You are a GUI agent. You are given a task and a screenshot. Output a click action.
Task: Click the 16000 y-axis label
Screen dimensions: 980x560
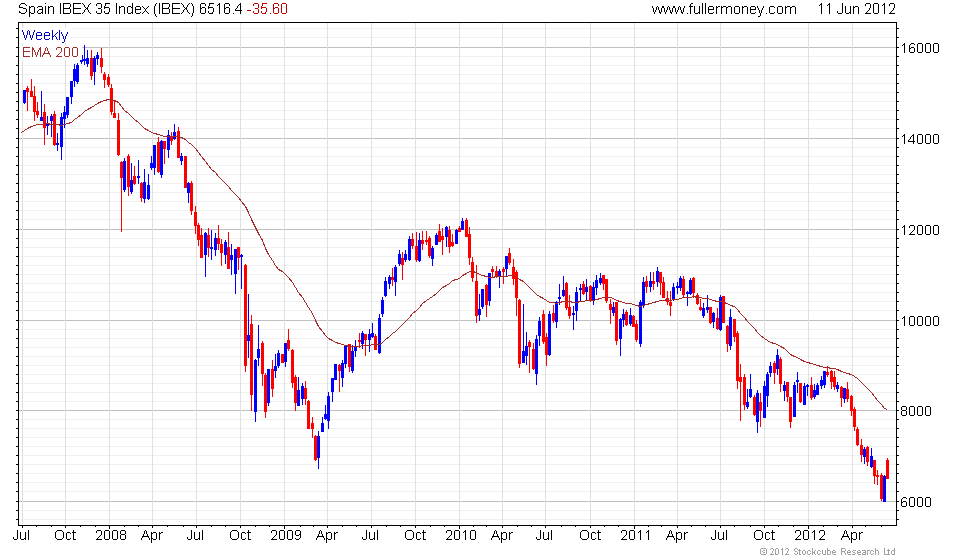[919, 49]
